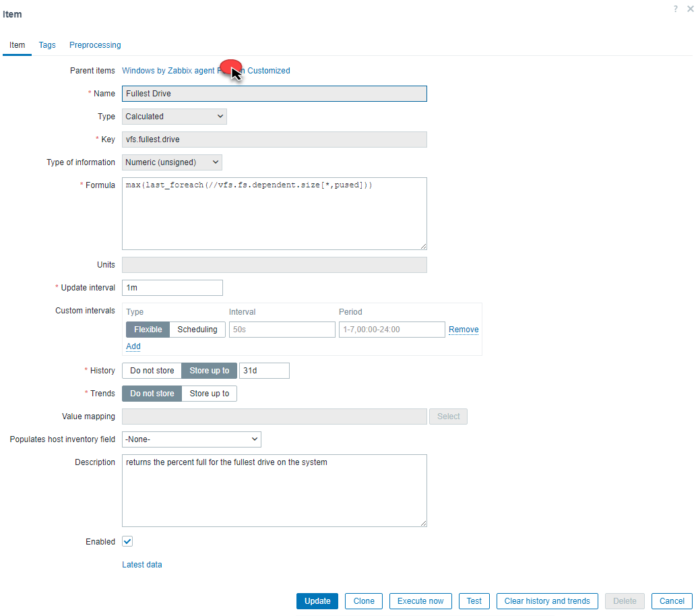This screenshot has height=616, width=696.
Task: Open the help documentation icon
Action: pos(675,9)
